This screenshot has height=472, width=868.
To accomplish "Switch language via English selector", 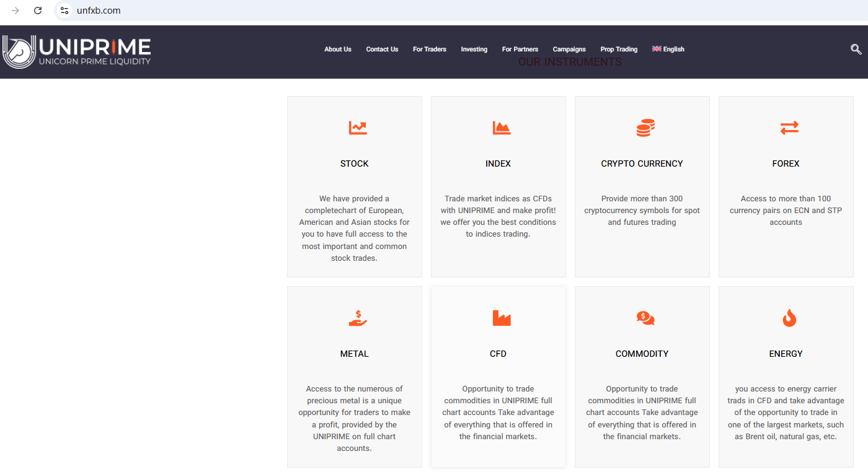I will (668, 50).
